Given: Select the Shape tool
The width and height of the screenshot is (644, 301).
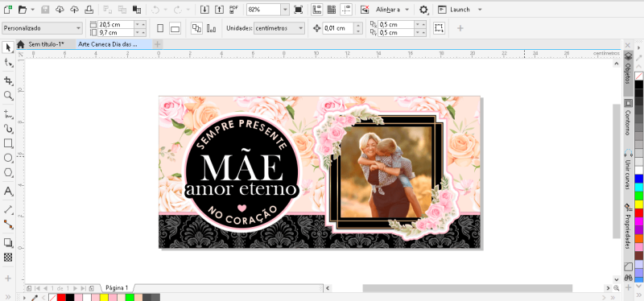Looking at the screenshot, I should [x=8, y=63].
